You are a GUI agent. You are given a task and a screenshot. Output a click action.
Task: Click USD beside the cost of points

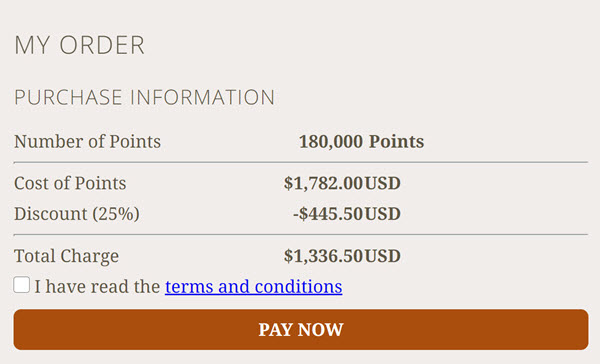pos(382,183)
